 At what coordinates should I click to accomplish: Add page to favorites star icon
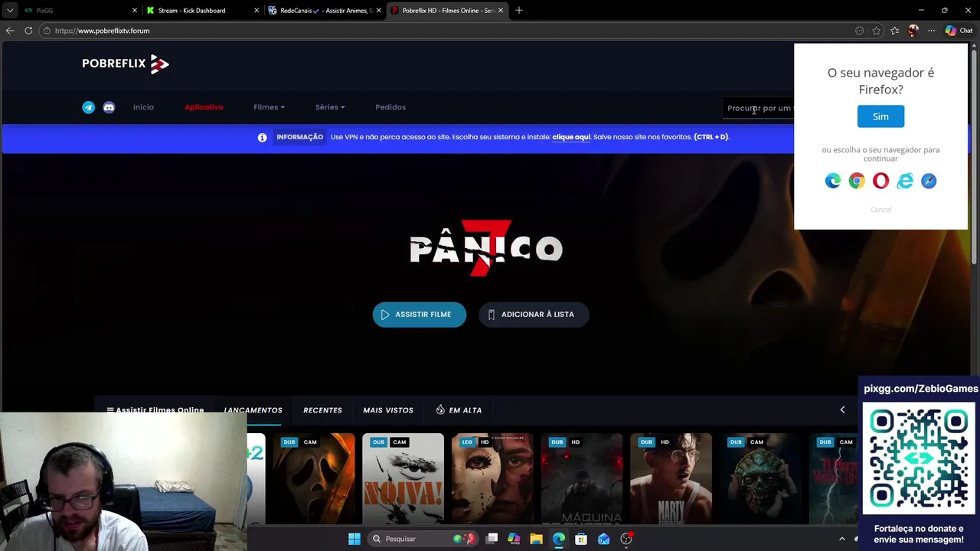tap(877, 31)
